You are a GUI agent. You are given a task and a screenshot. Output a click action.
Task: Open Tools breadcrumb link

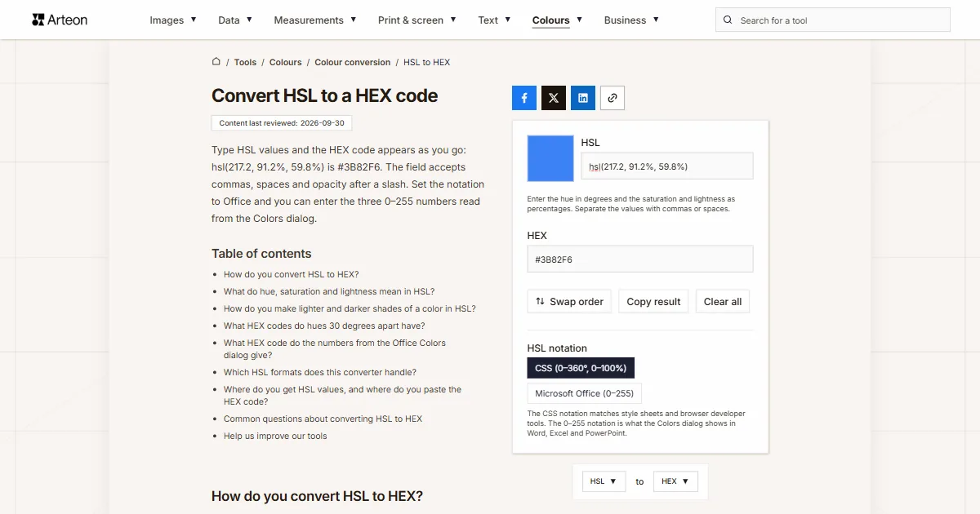point(245,62)
